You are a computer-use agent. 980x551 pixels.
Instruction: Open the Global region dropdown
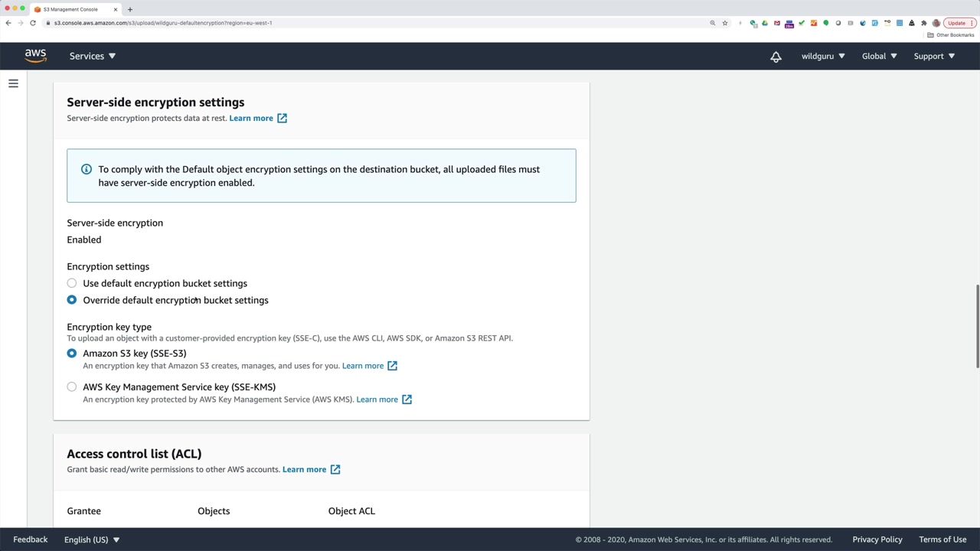pos(879,56)
